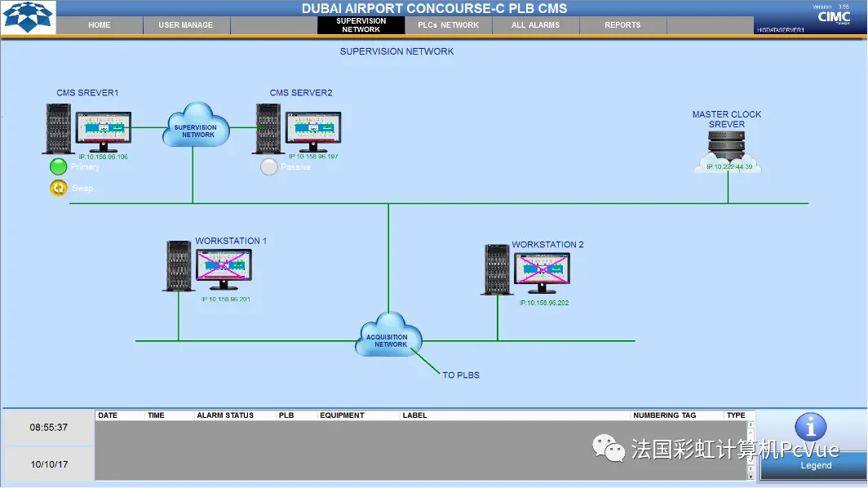Viewport: 868px width, 488px height.
Task: Click the yellow Swap servers icon
Action: coord(58,189)
